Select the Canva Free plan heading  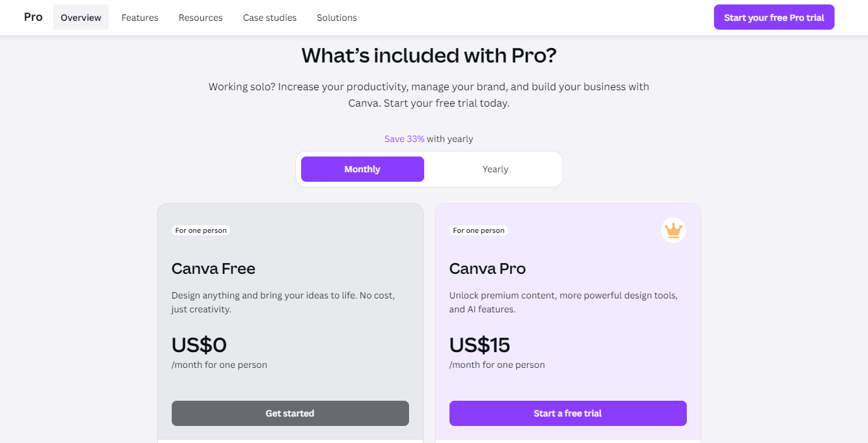[x=213, y=269]
